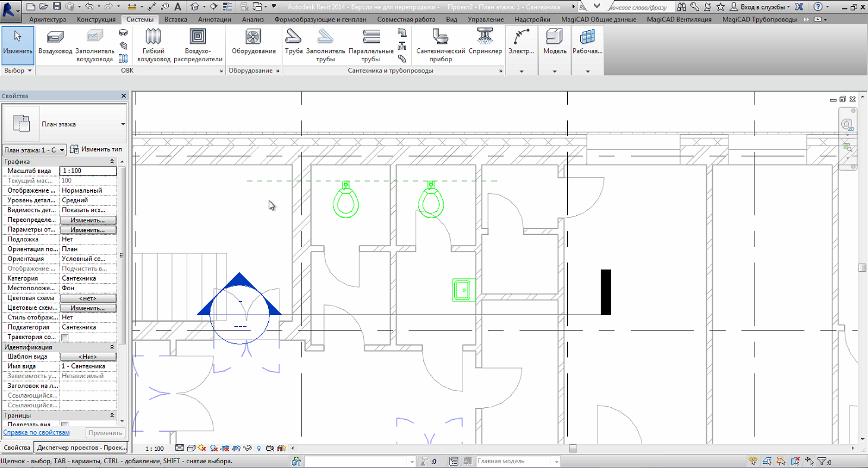This screenshot has height=468, width=868.
Task: Click the selection filter funnel icon
Action: tap(822, 461)
